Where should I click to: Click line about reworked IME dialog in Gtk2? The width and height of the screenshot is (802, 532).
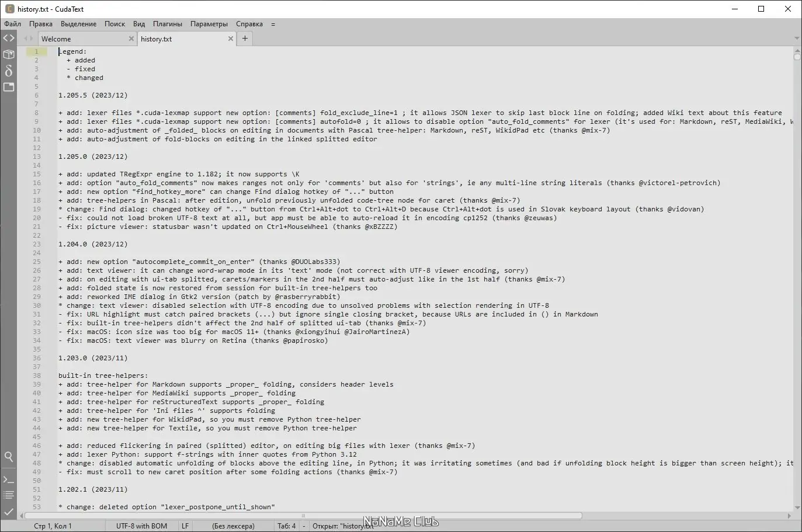point(199,297)
